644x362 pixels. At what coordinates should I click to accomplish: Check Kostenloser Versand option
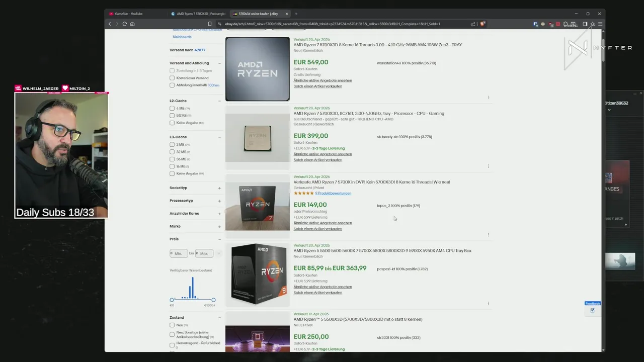[172, 78]
